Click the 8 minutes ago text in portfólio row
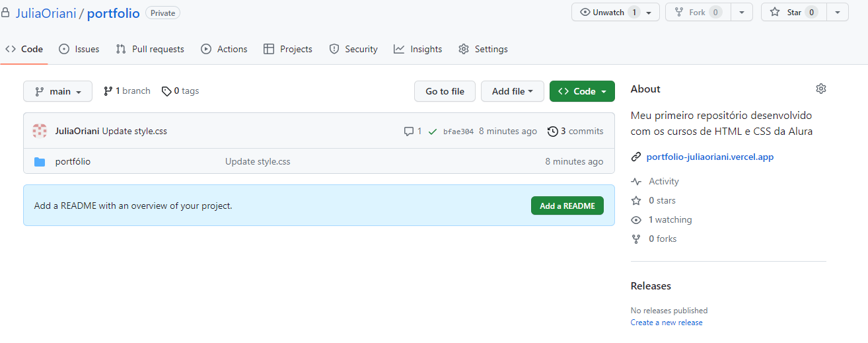The width and height of the screenshot is (868, 343). tap(574, 161)
